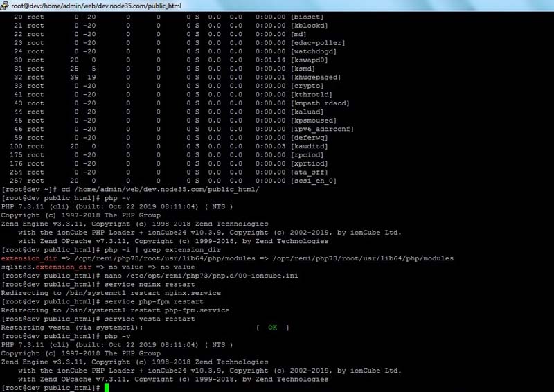Click the '[rpciod]' process name
Screen dimensions: 554x392
tap(307, 155)
